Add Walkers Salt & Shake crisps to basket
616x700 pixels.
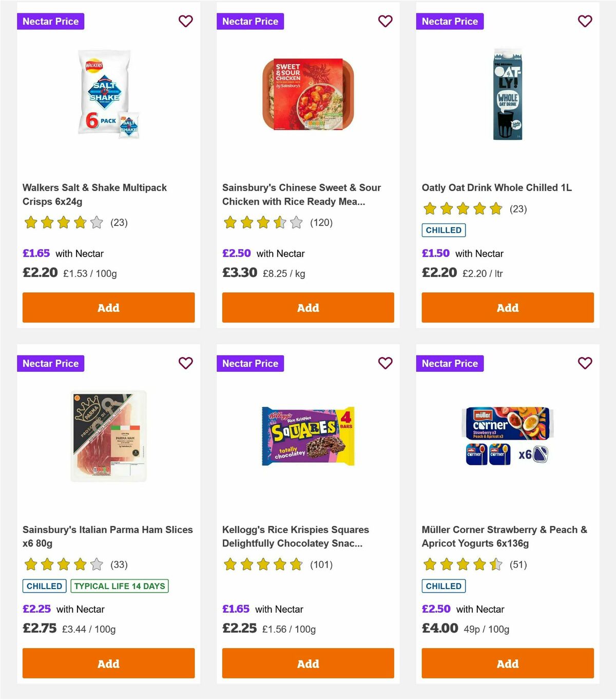tap(108, 308)
